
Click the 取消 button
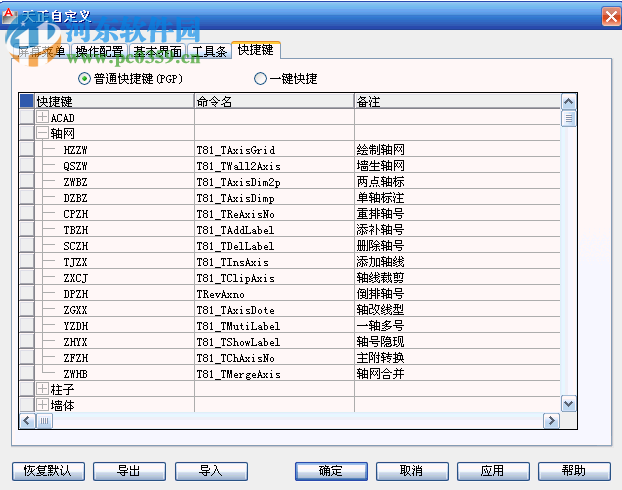[412, 471]
